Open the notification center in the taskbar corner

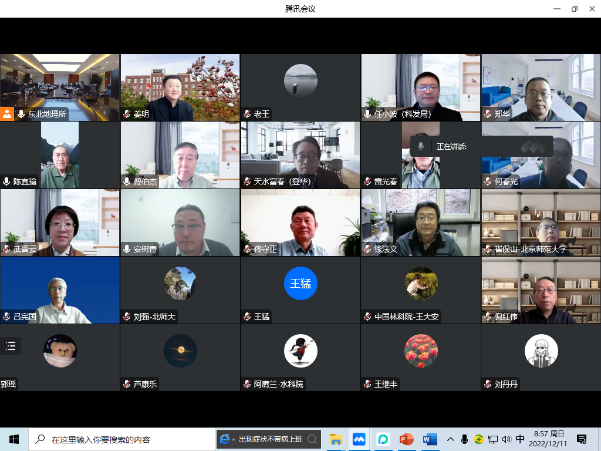[x=581, y=439]
